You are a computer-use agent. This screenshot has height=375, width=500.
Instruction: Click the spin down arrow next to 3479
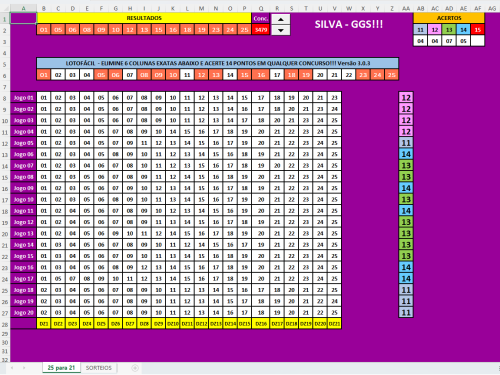point(281,30)
